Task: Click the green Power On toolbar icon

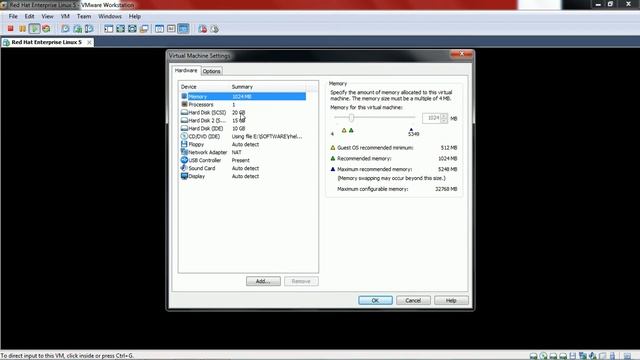Action: [x=34, y=29]
